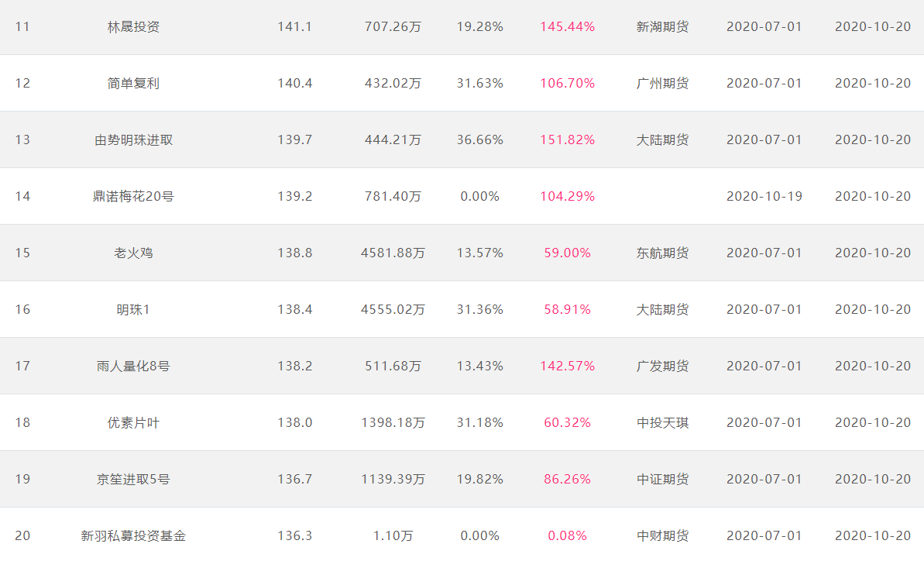
Task: Click the 4581.88万 equity value
Action: pos(393,253)
